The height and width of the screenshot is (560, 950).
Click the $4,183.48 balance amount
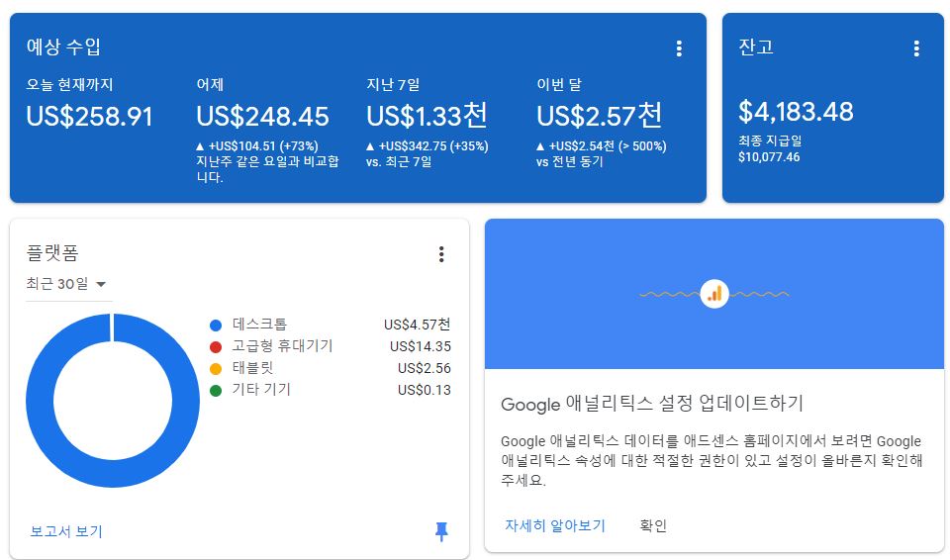[x=796, y=112]
